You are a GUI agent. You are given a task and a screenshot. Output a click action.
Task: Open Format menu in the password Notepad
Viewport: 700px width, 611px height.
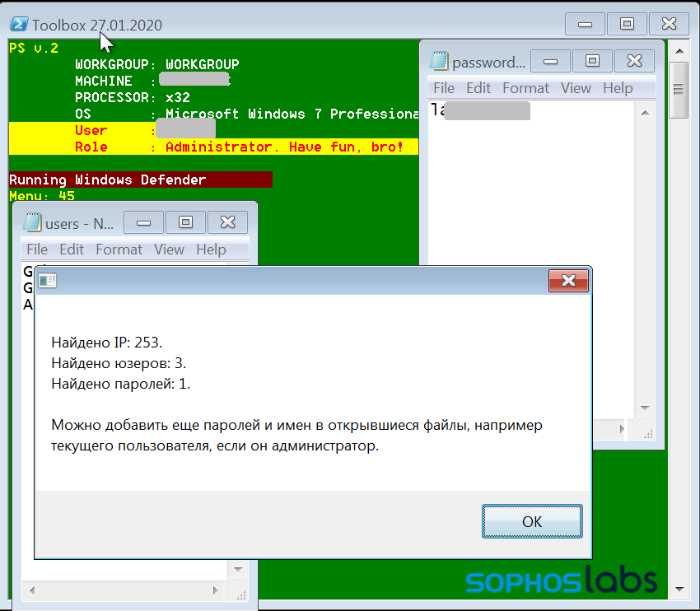pyautogui.click(x=525, y=88)
